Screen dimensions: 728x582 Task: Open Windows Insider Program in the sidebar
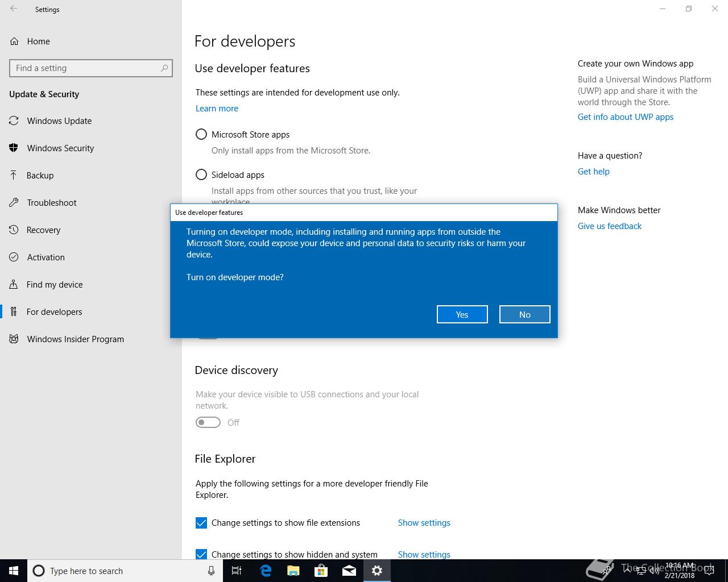coord(91,339)
